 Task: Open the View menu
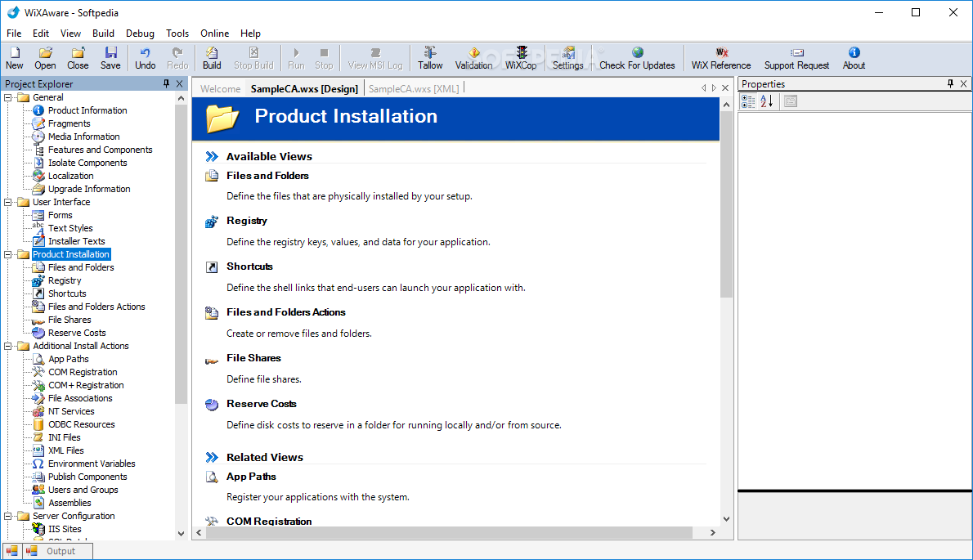tap(70, 34)
